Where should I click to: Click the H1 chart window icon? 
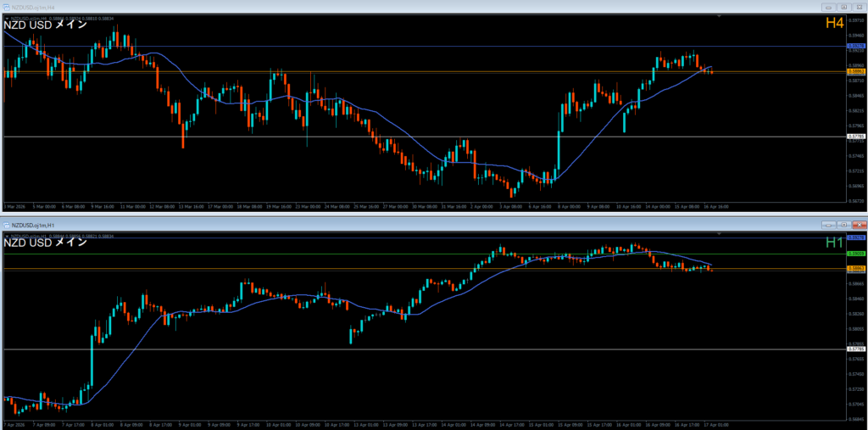(6, 225)
